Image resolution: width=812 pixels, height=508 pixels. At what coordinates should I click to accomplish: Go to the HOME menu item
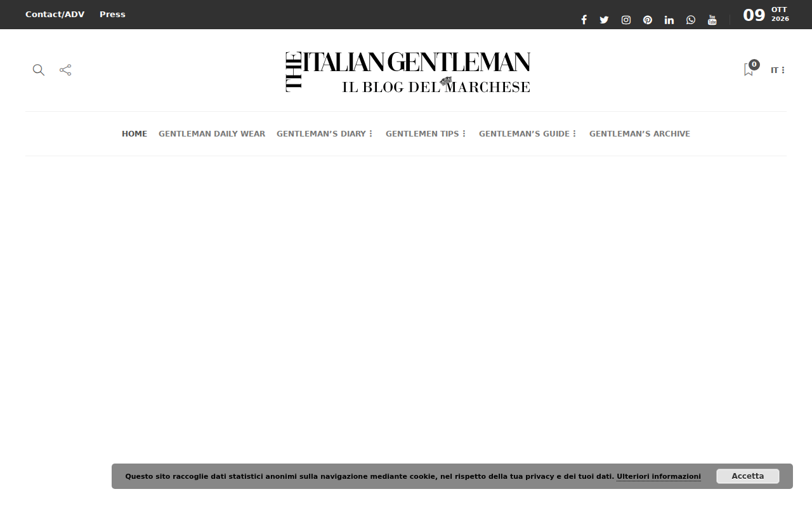coord(134,134)
